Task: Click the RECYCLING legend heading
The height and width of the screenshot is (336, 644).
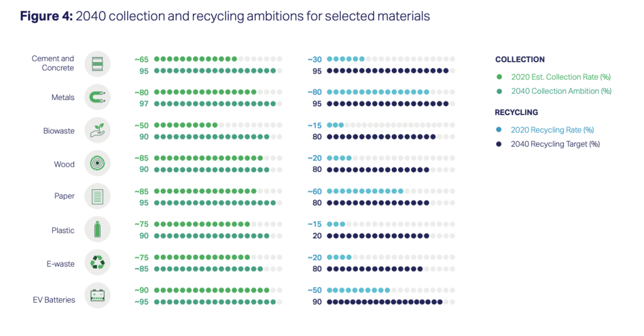Action: 516,113
